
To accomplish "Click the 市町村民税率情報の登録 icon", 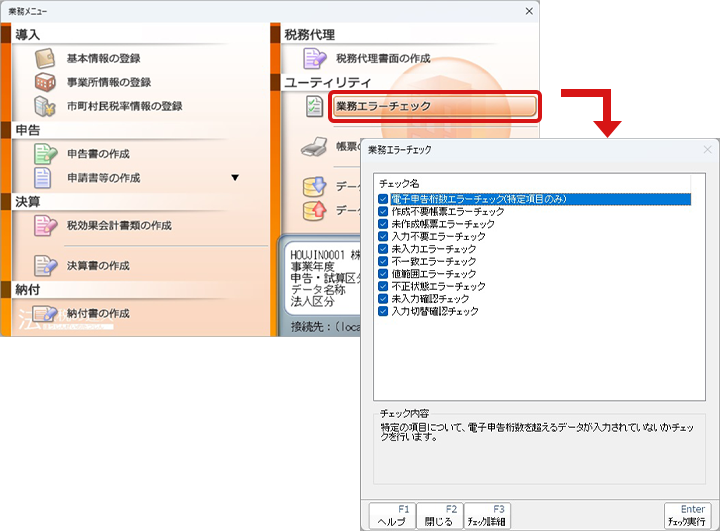I will click(x=45, y=106).
